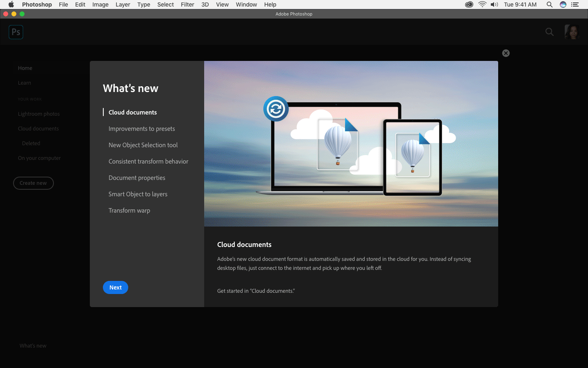Click the volume icon in menu bar
Screen dimensions: 588x368
494,4
